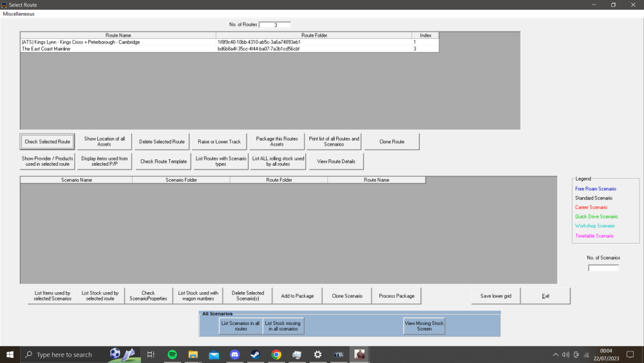Open the network status tray icon

tap(587, 355)
